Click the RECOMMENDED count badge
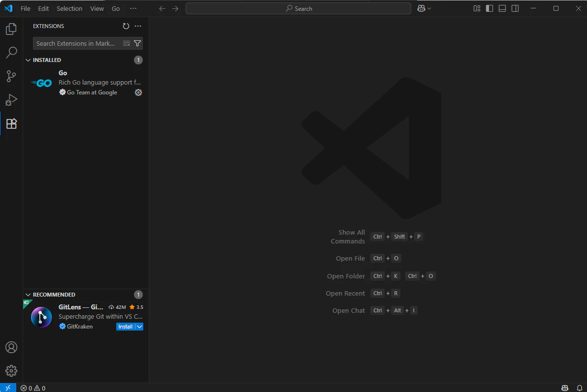The width and height of the screenshot is (587, 392). click(x=138, y=295)
